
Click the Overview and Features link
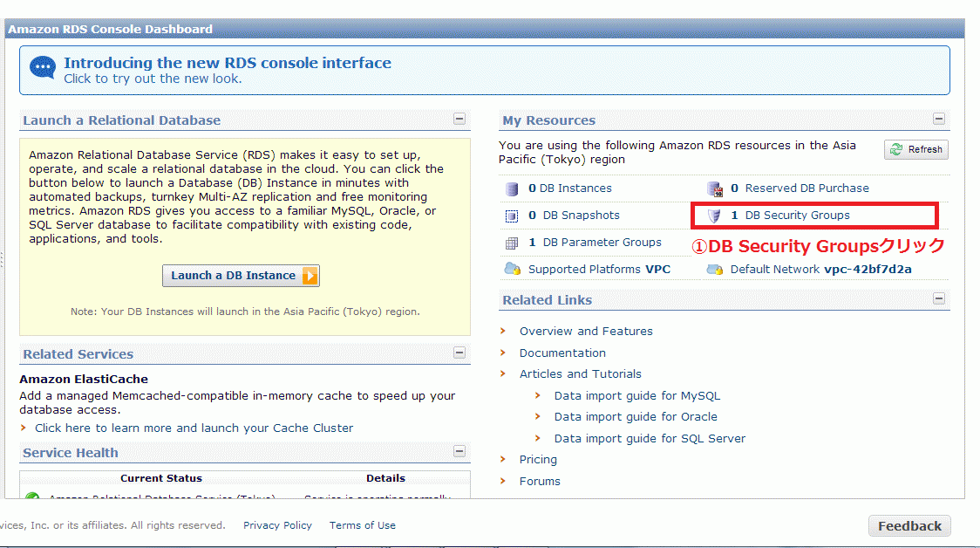[586, 331]
